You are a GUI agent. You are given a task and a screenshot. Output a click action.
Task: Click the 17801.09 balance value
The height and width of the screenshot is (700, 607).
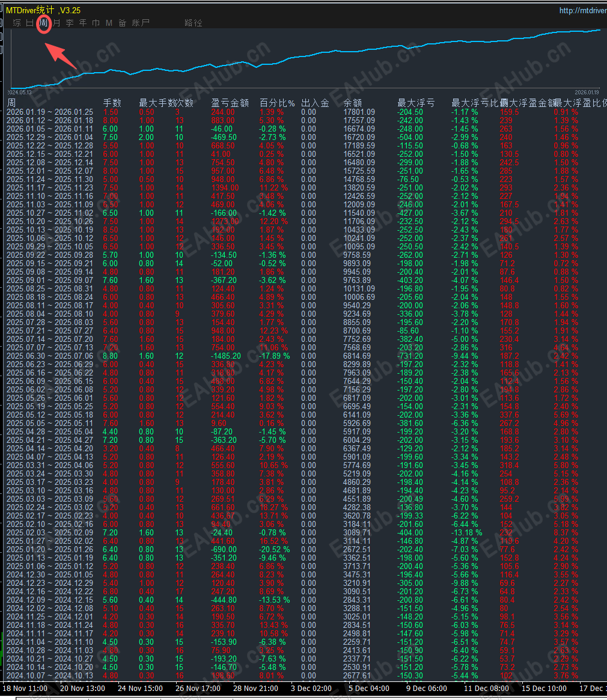[x=359, y=112]
